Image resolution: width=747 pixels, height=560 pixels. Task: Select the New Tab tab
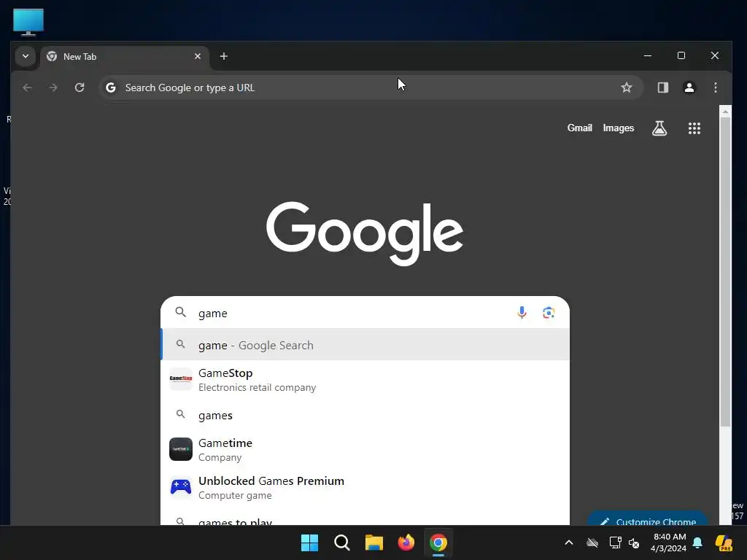pyautogui.click(x=124, y=57)
